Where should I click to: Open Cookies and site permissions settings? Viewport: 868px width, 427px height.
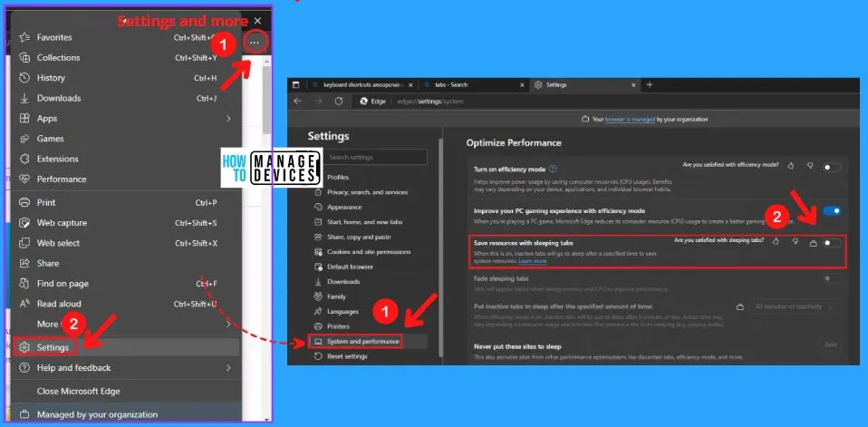point(369,252)
